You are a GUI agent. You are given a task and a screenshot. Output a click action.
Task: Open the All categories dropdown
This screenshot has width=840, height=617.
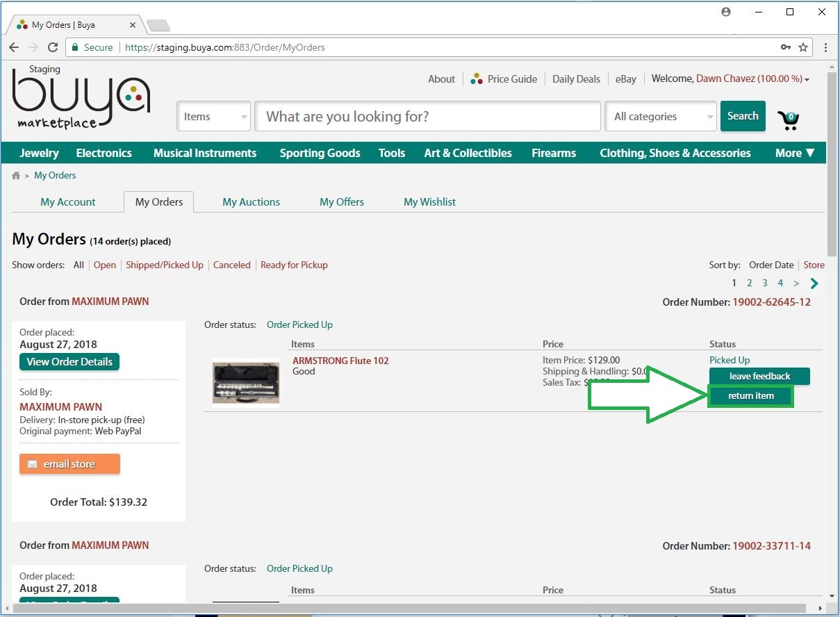coord(661,117)
